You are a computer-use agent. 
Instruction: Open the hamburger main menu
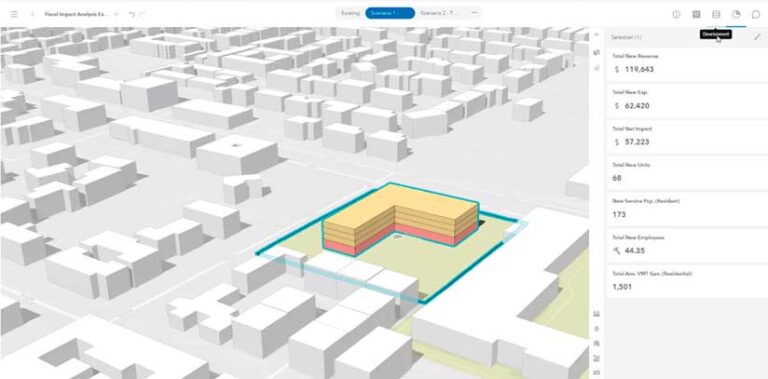tap(14, 14)
